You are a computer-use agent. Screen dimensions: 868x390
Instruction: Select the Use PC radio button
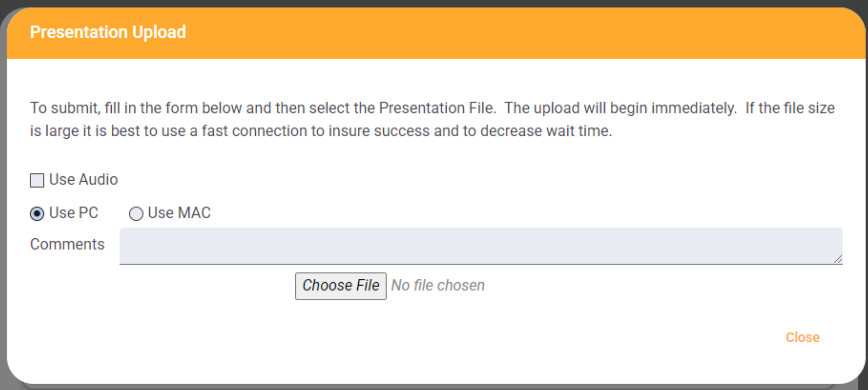[x=37, y=214]
